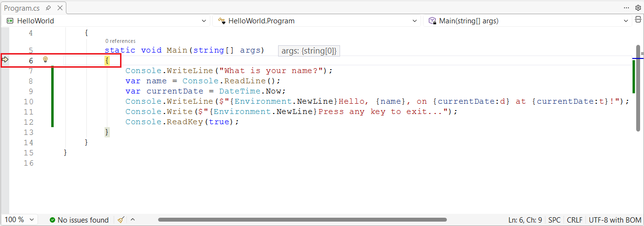Click the lightbulb quick actions icon
The image size is (644, 226).
click(45, 60)
